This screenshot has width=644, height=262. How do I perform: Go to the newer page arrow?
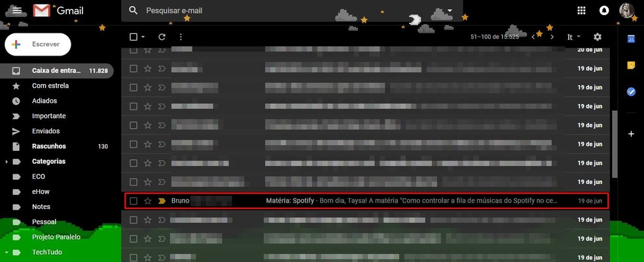pos(533,37)
